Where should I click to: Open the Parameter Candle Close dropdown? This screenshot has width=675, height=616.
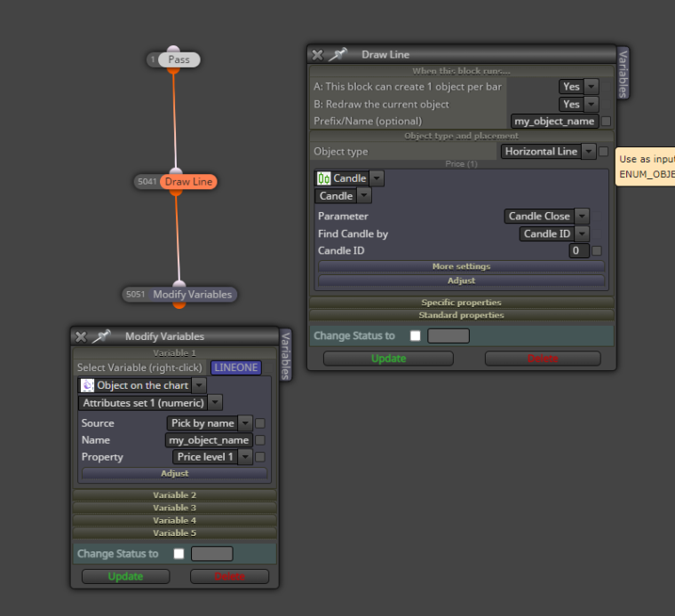[x=582, y=216]
